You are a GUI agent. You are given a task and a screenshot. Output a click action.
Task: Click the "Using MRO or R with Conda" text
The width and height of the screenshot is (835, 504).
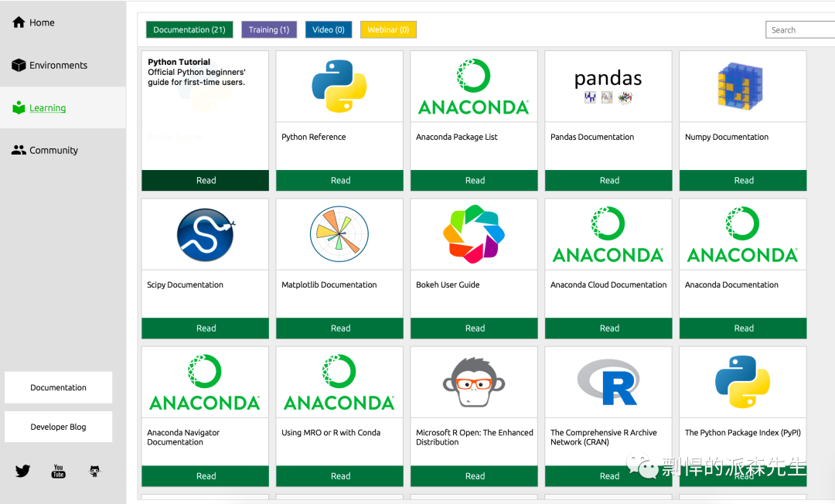click(331, 433)
